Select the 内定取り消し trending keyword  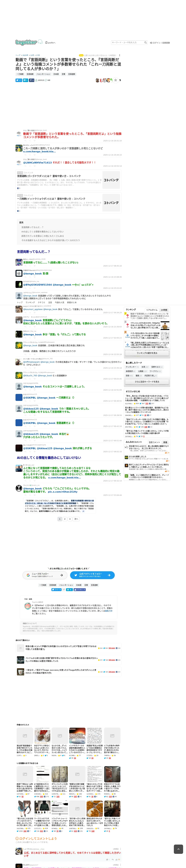point(151,376)
